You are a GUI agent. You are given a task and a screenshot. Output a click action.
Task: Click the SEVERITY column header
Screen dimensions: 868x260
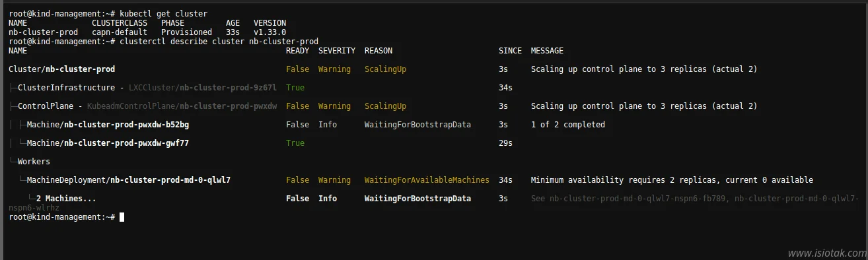click(x=336, y=50)
